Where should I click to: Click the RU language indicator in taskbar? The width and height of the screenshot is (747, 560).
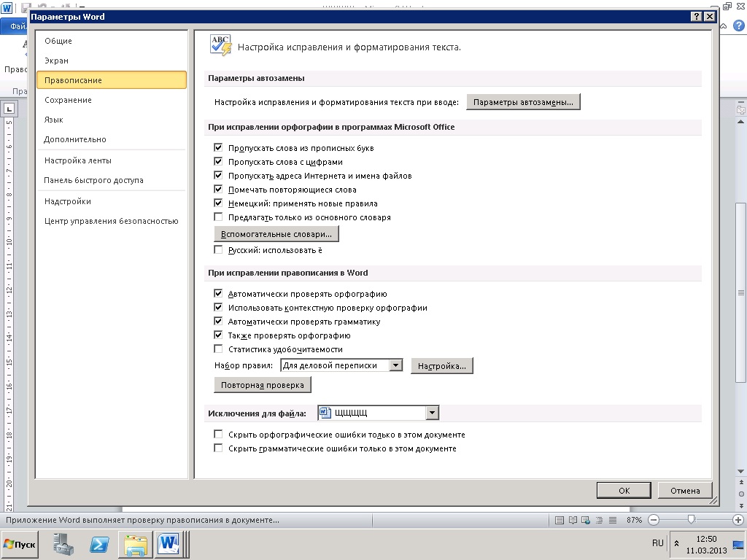[657, 542]
